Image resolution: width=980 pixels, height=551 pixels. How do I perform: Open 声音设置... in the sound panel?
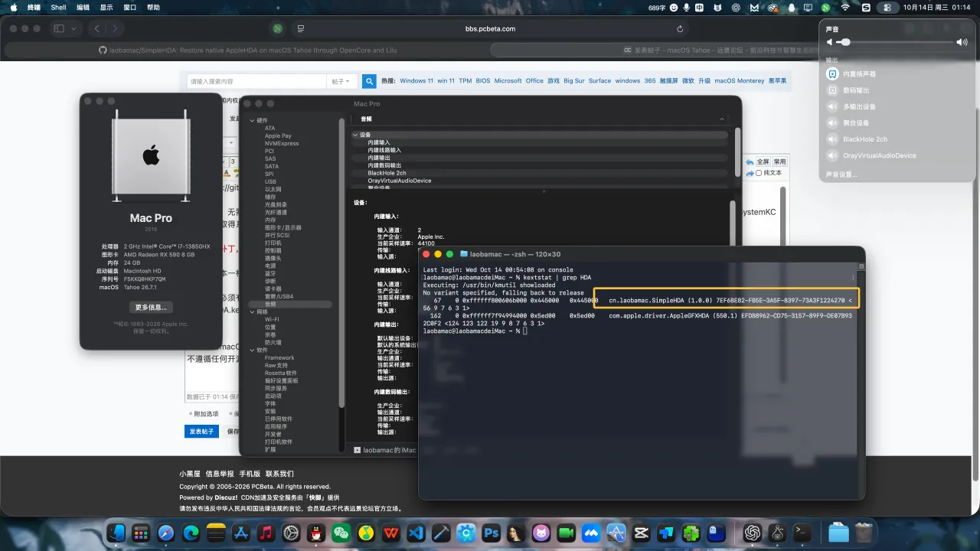[x=841, y=174]
